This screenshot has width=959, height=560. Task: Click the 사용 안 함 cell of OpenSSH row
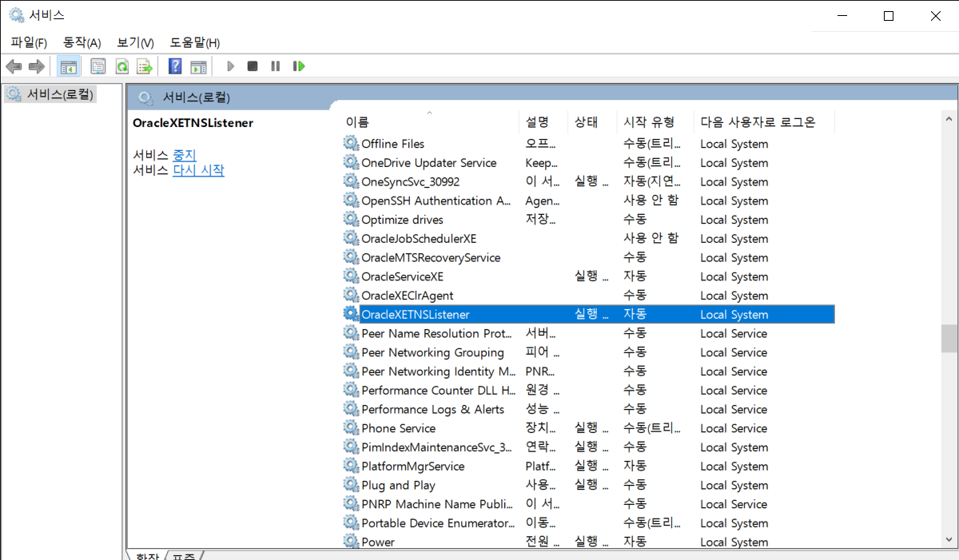click(651, 201)
